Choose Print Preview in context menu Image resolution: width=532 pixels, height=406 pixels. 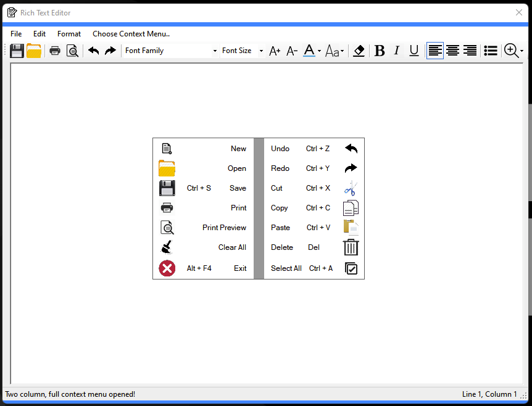point(203,227)
